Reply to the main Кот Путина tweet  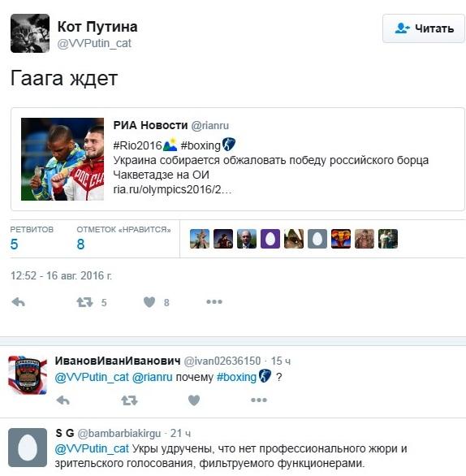pos(18,302)
